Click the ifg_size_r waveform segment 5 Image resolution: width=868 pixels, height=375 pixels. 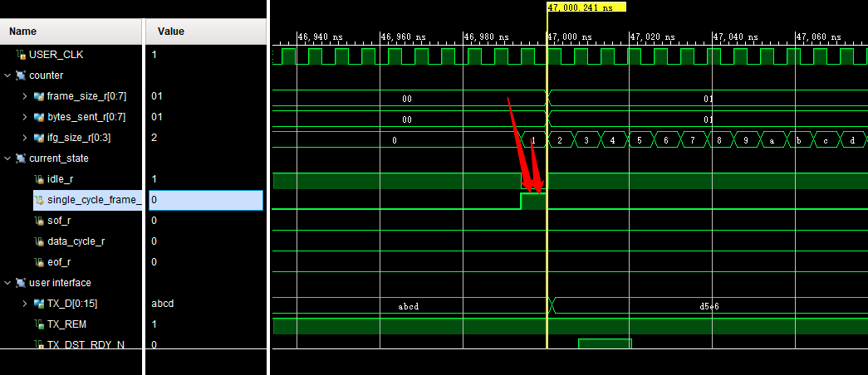coord(640,140)
